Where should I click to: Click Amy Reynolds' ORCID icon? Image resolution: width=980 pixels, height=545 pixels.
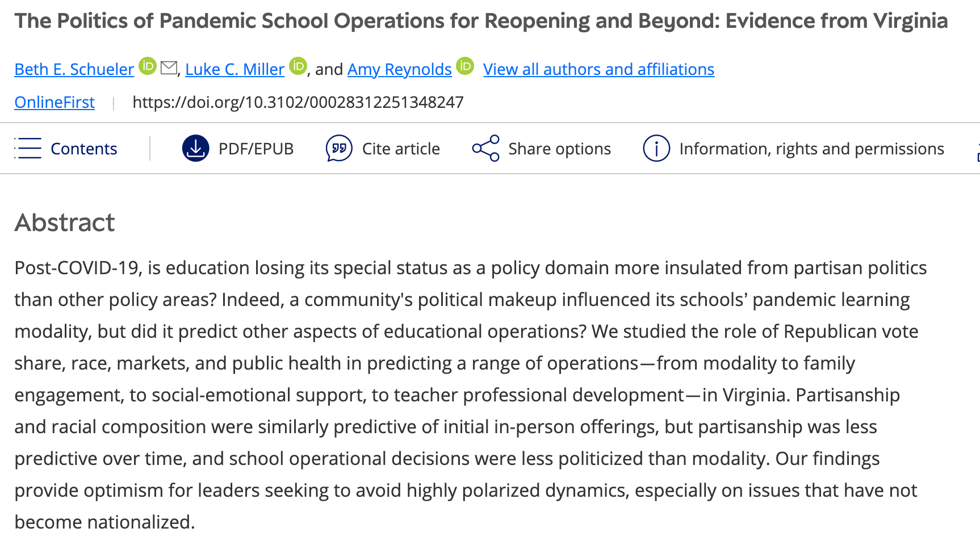point(465,66)
